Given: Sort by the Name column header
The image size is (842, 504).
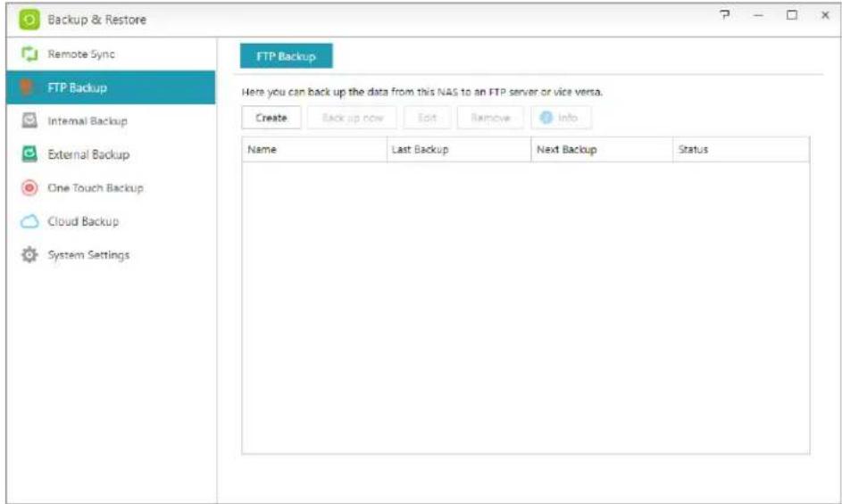Looking at the screenshot, I should point(314,149).
